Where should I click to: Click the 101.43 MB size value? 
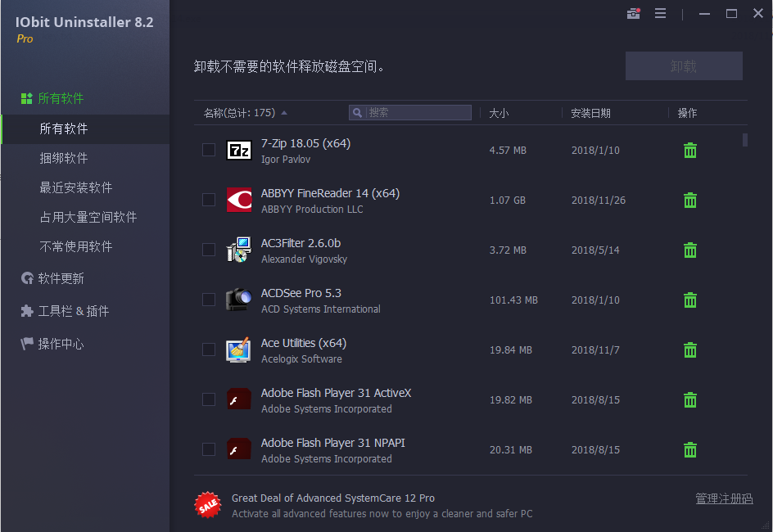513,300
